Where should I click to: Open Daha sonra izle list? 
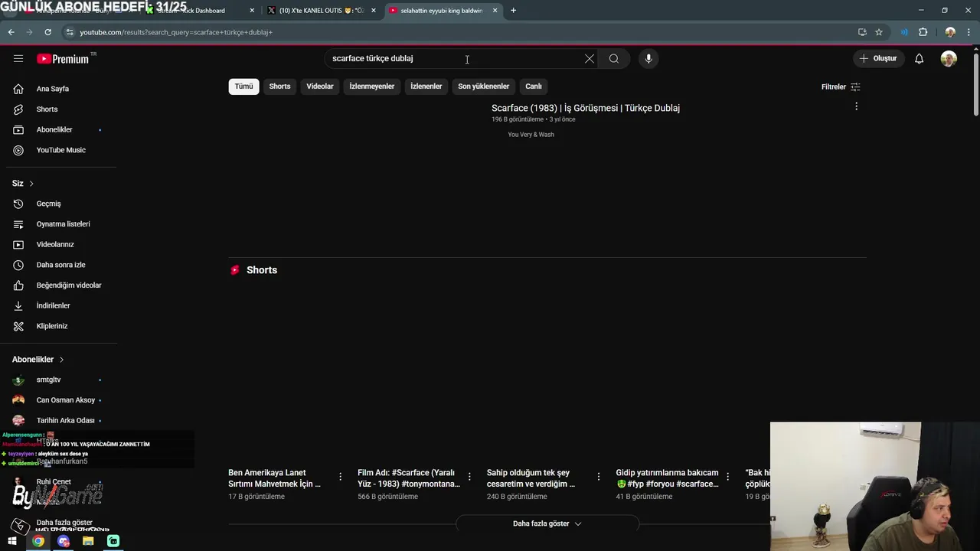(x=61, y=265)
